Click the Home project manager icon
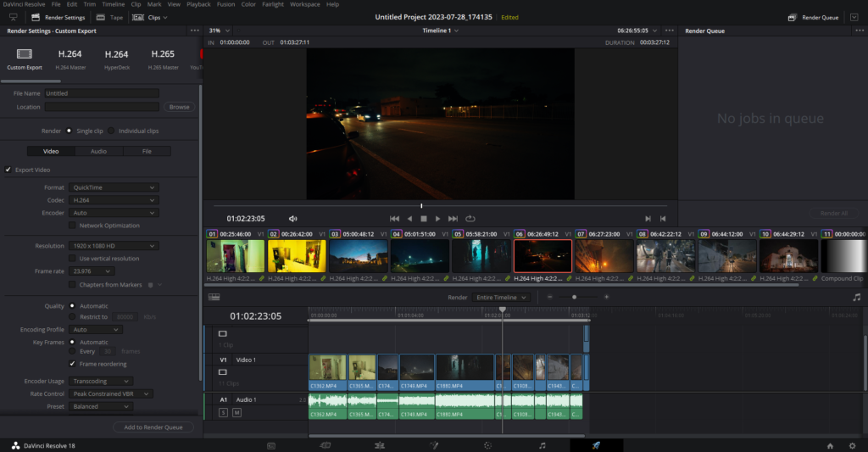 point(830,446)
